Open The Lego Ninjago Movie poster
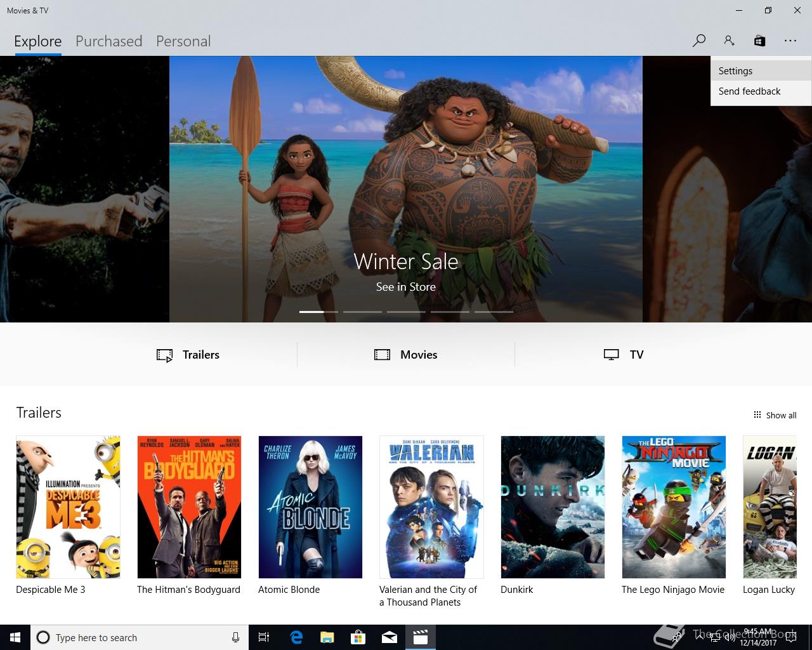The height and width of the screenshot is (650, 812). click(x=674, y=507)
